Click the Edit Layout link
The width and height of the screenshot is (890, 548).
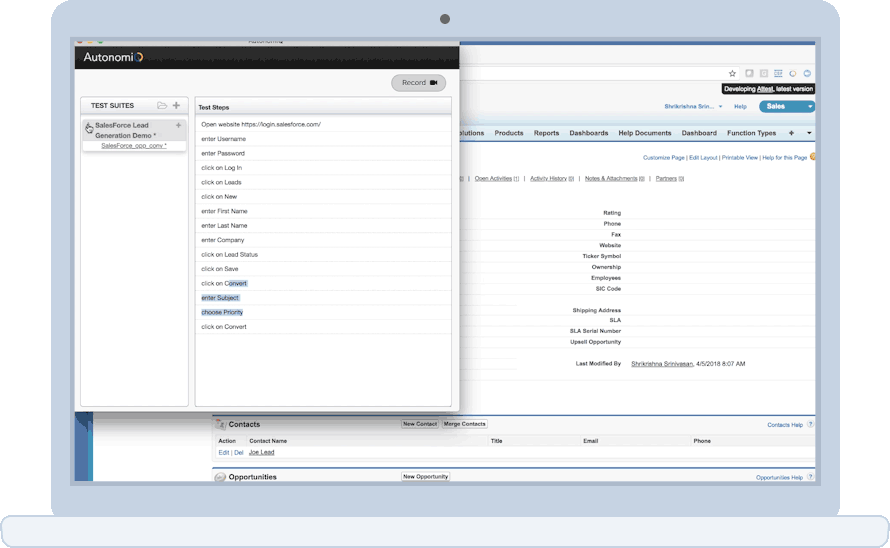tap(703, 158)
